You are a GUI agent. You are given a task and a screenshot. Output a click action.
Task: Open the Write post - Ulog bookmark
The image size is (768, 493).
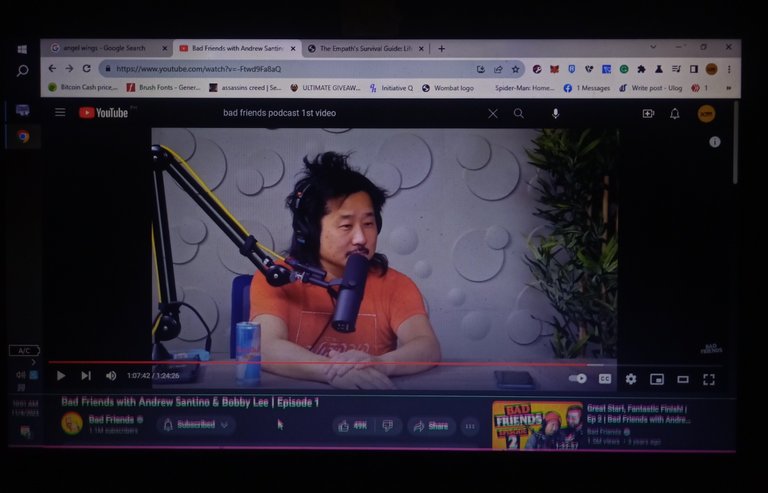click(650, 88)
